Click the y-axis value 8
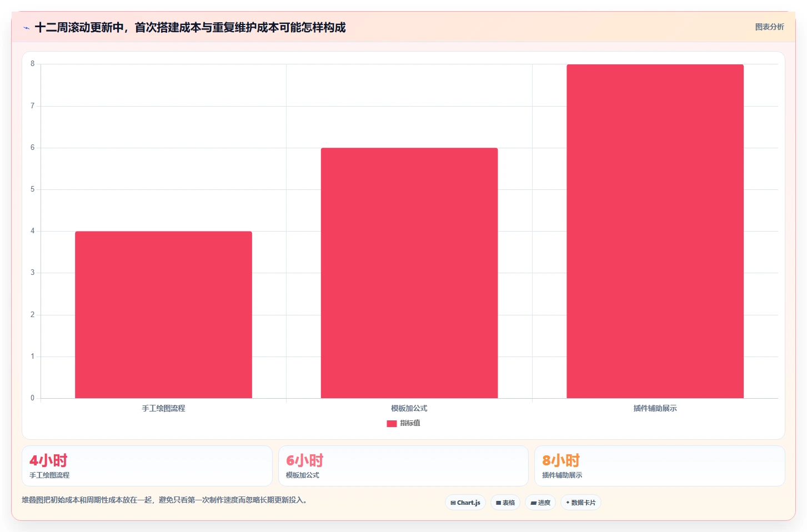 click(x=32, y=64)
